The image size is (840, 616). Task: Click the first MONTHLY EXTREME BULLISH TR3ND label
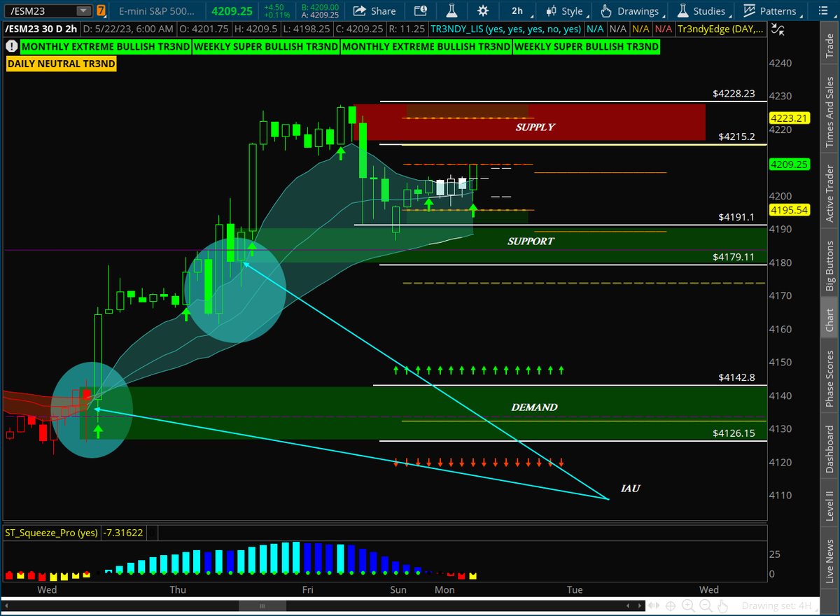tap(106, 46)
